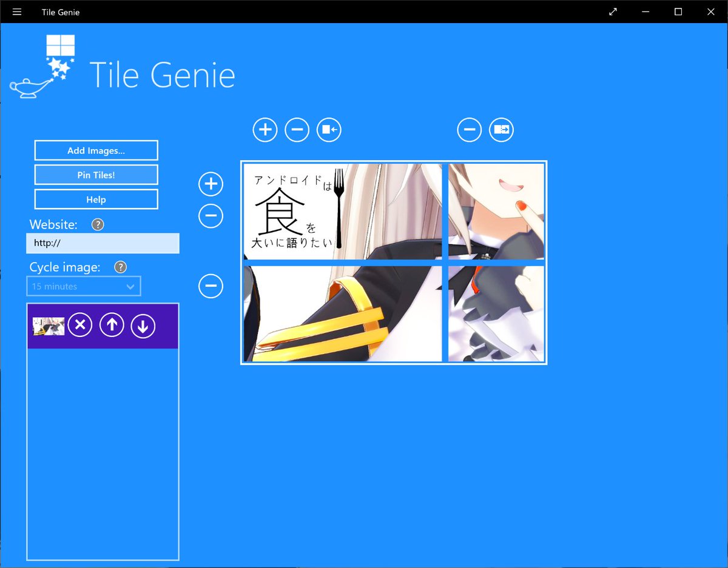Maximize the Tile Genie window

[x=679, y=12]
